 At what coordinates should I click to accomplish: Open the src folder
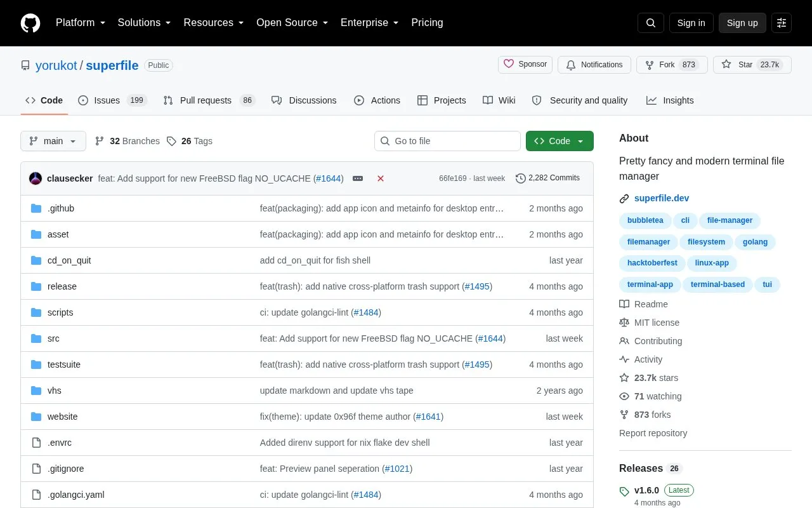coord(53,338)
